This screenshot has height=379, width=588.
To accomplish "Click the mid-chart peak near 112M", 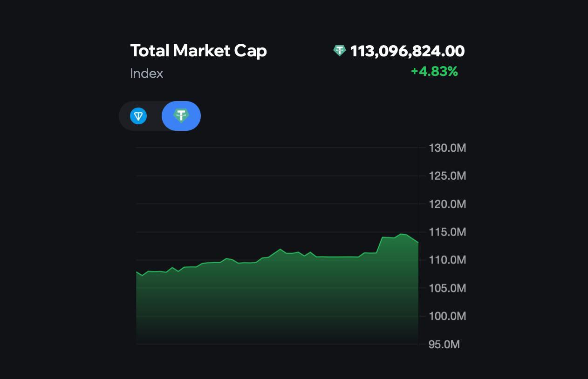I will point(280,249).
